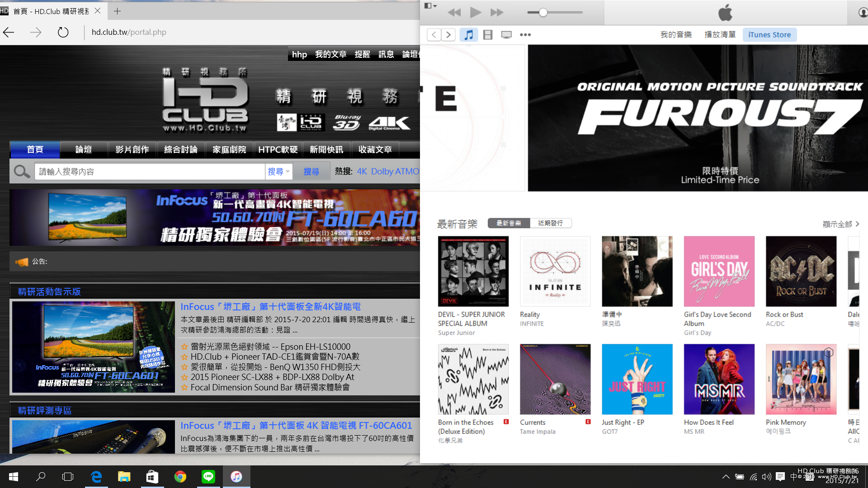Open Task View on taskbar
Image resolution: width=868 pixels, height=488 pixels.
point(68,477)
